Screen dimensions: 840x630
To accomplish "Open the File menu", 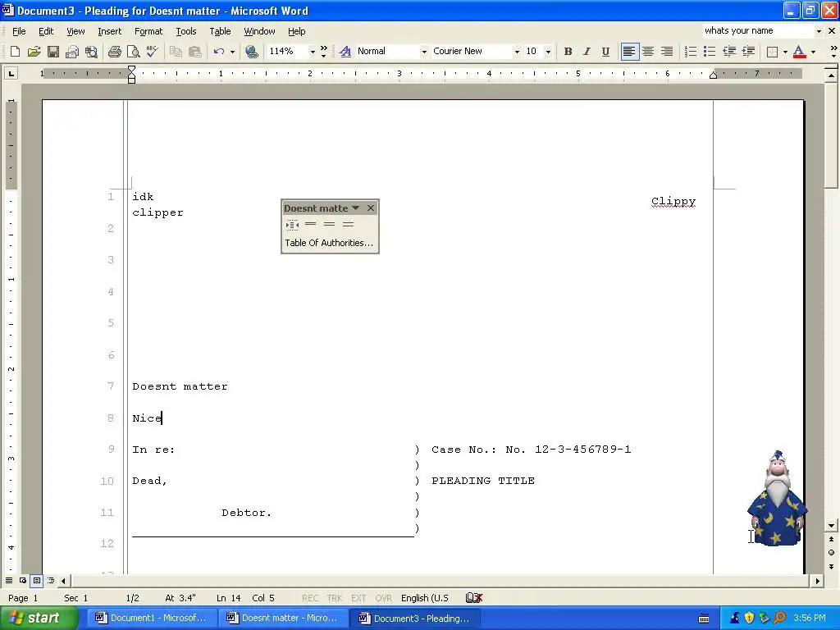I will (19, 31).
